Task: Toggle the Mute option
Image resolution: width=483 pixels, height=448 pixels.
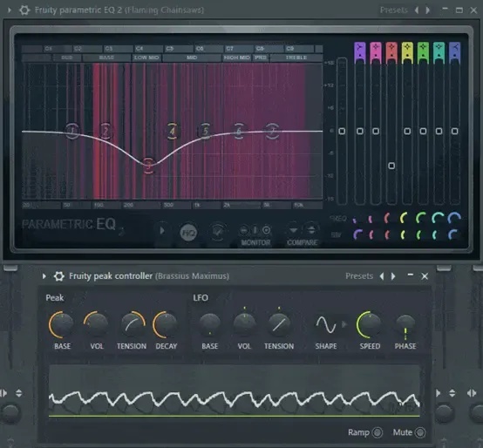Action: coord(420,432)
